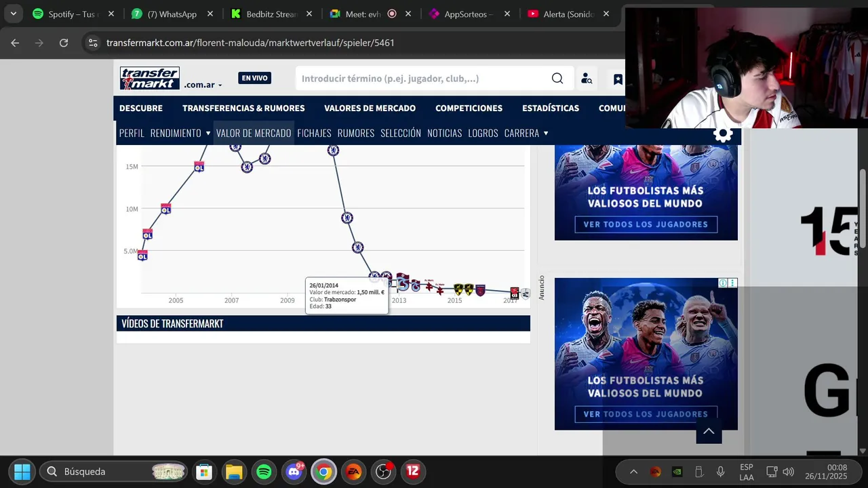
Task: Show hidden system tray icons
Action: (633, 472)
